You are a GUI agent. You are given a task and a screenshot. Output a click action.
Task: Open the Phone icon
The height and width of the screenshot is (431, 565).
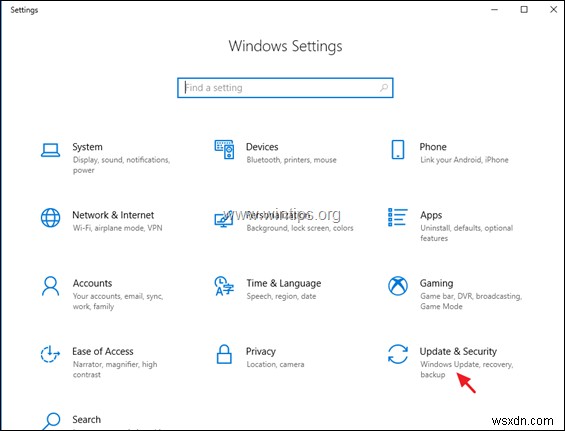coord(398,150)
